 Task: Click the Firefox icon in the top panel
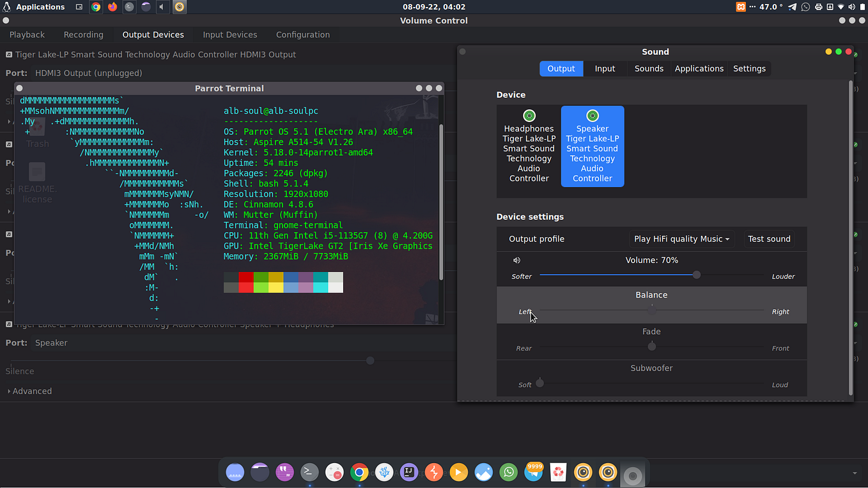pyautogui.click(x=112, y=7)
